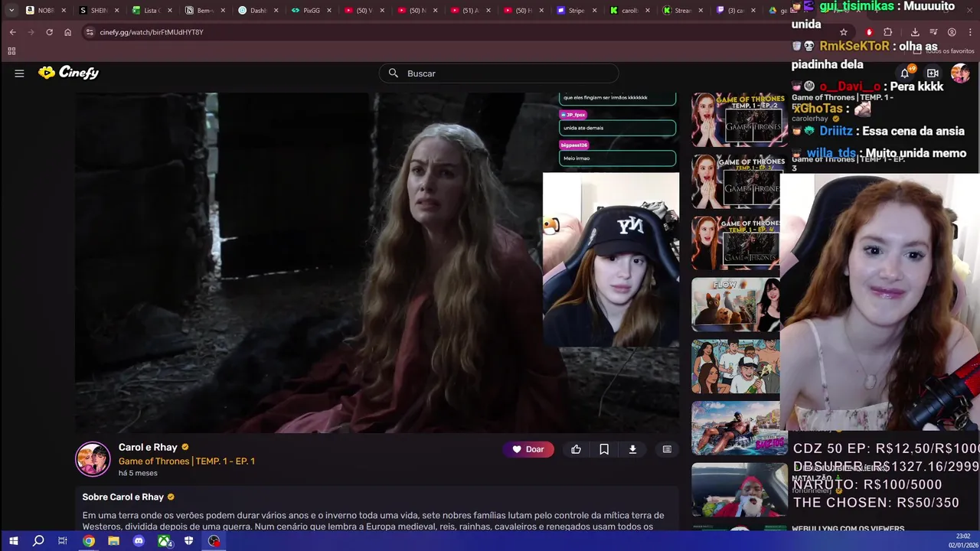Open the Chrome profile icon
Image resolution: width=980 pixels, height=551 pixels.
[x=952, y=32]
